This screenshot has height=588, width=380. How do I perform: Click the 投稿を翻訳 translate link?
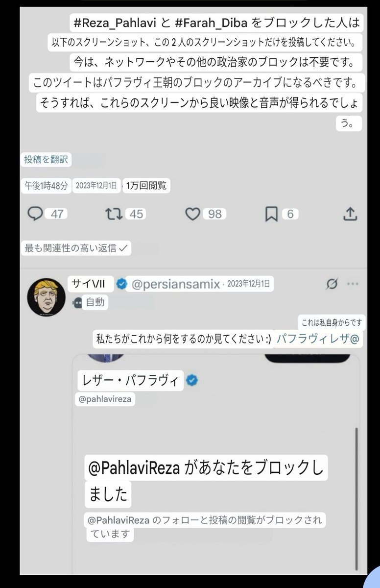[x=47, y=160]
